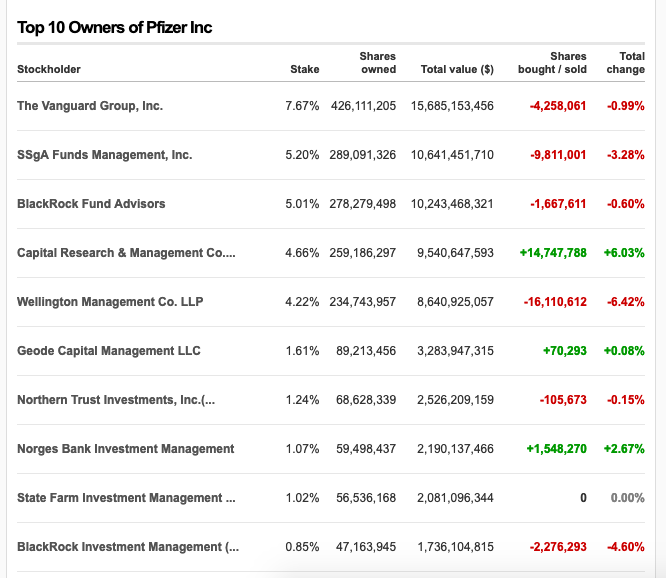Click the +0.08% total change value
Screen dimensions: 666x578
click(624, 351)
